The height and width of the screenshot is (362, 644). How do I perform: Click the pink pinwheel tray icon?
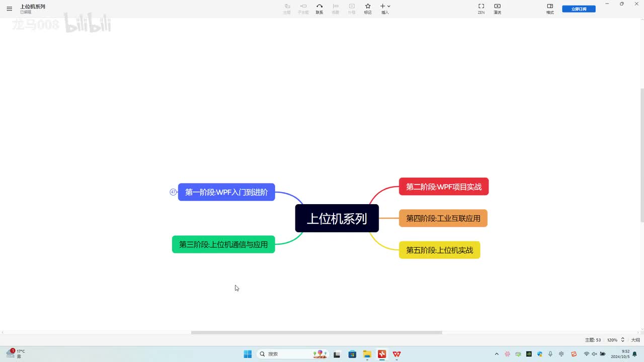[x=507, y=354]
